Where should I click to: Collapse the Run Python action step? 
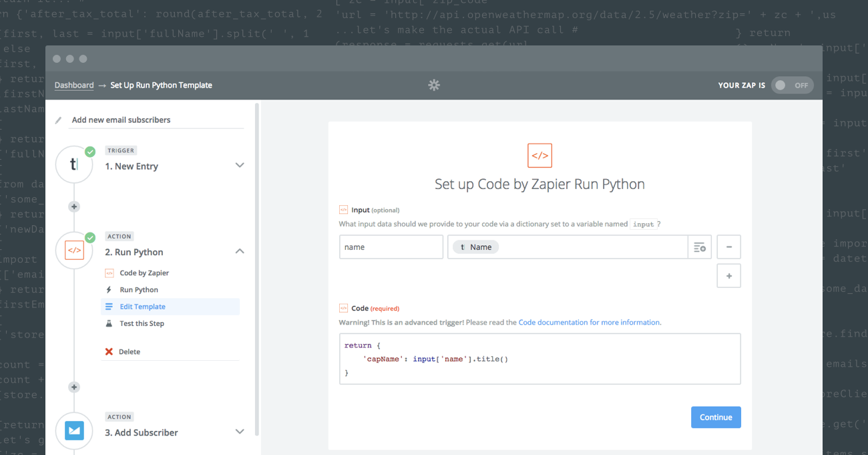240,251
